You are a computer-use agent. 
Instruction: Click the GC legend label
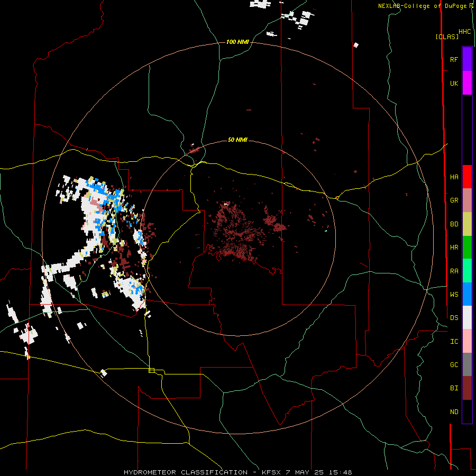click(454, 365)
